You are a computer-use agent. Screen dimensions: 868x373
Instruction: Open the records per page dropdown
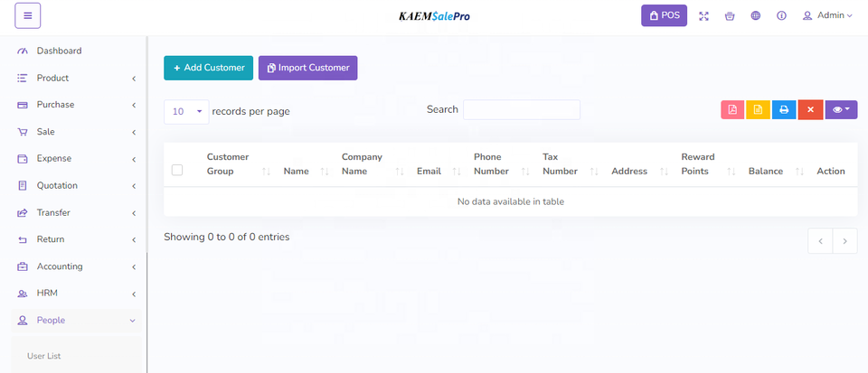pos(186,111)
